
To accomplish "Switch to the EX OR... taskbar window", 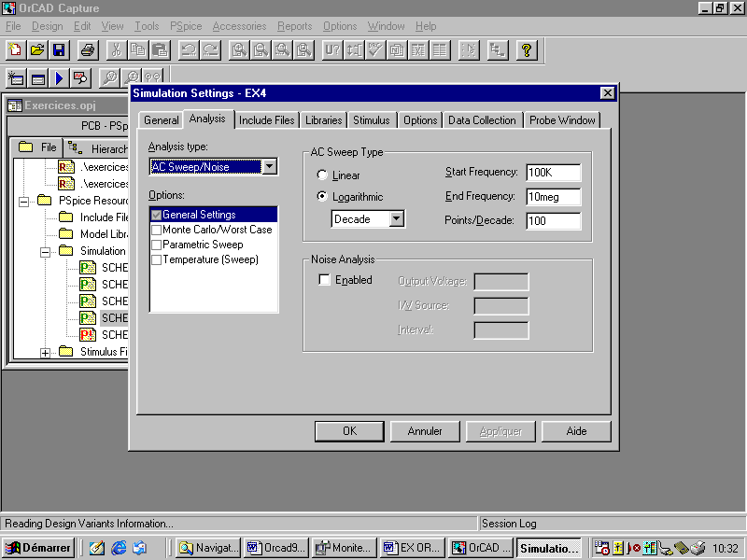I will point(414,548).
